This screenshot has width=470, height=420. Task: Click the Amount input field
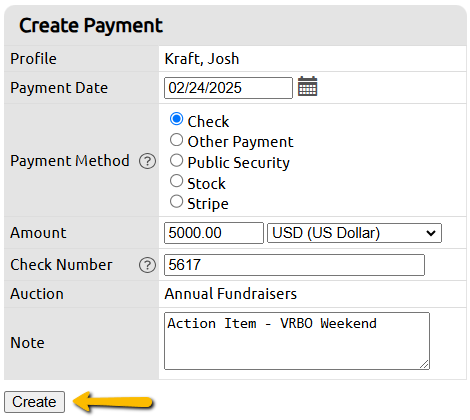(x=214, y=233)
